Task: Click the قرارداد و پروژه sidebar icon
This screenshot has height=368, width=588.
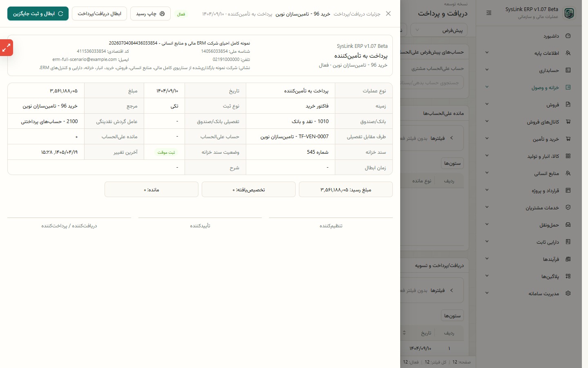Action: pyautogui.click(x=568, y=191)
